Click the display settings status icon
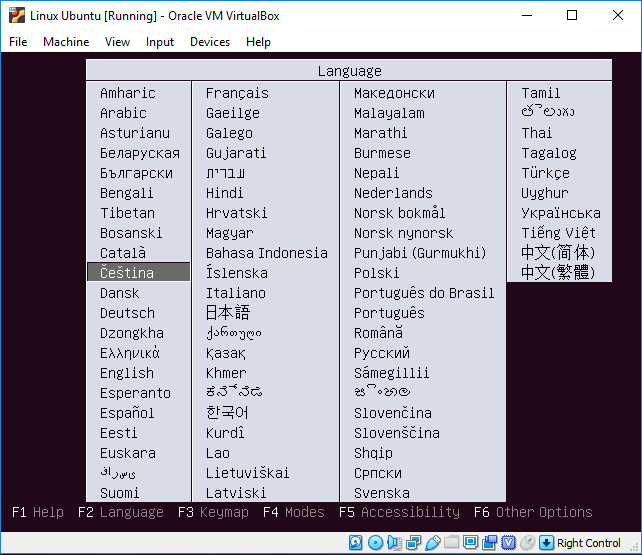 coord(470,543)
